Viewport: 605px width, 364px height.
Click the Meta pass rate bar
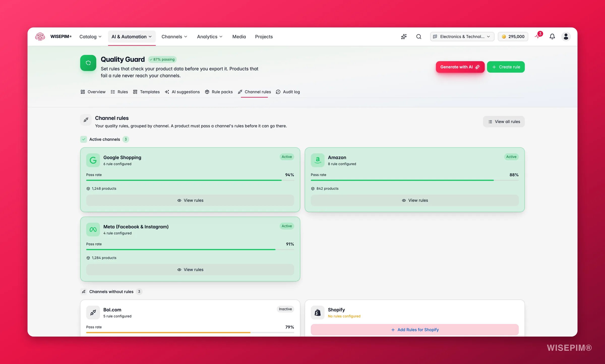tap(190, 250)
